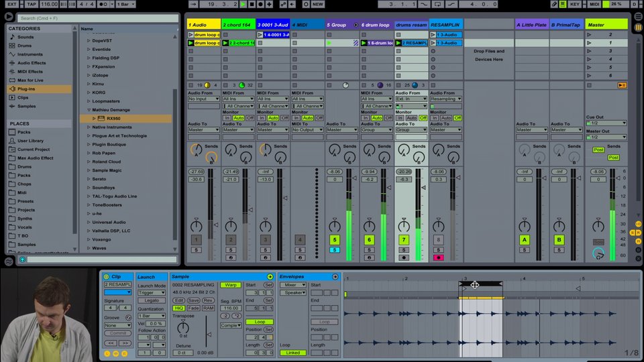
Task: Click Save button in Sample box
Action: 193,300
